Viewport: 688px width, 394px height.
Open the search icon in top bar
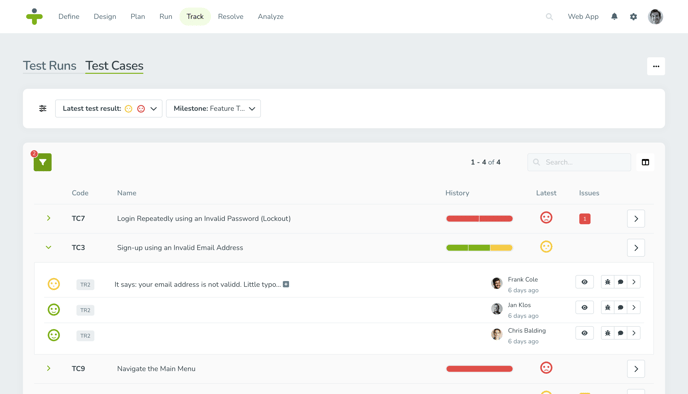pos(549,17)
